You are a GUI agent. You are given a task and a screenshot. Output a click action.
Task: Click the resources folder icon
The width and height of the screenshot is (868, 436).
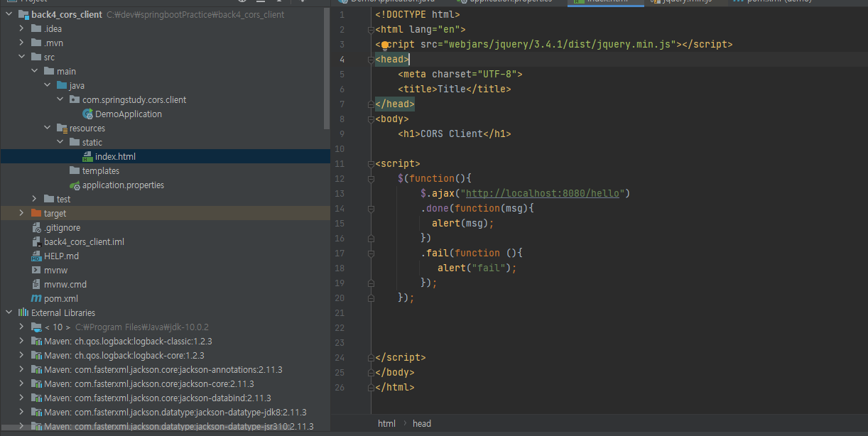(62, 128)
